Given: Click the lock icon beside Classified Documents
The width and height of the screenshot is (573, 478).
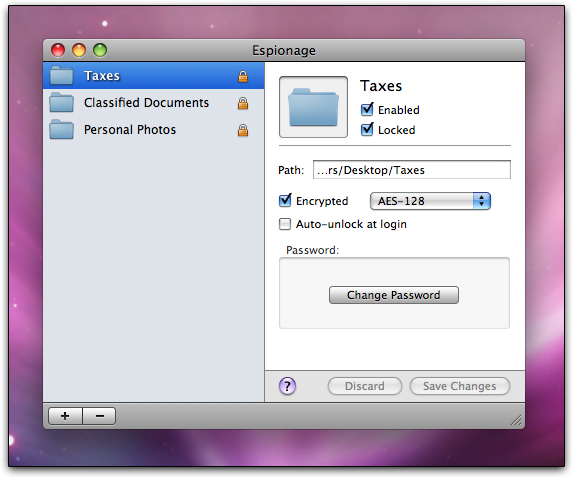Looking at the screenshot, I should tap(243, 103).
